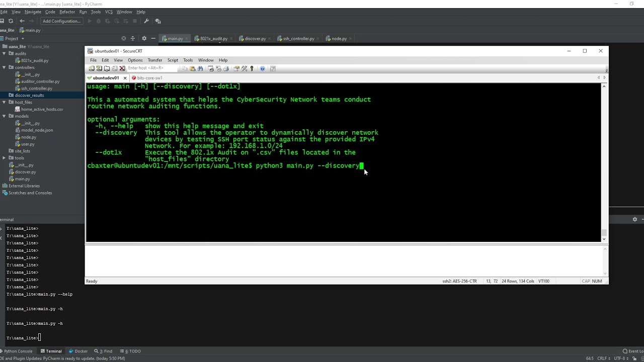Click SecureCRT printer icon
The height and width of the screenshot is (362, 644).
click(226, 68)
